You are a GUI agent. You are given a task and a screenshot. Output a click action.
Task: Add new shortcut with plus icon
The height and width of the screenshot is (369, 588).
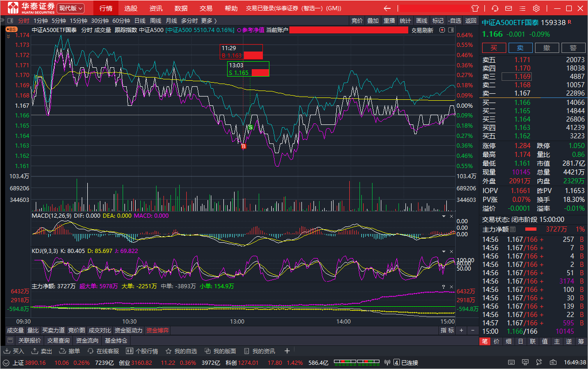pyautogui.click(x=287, y=351)
